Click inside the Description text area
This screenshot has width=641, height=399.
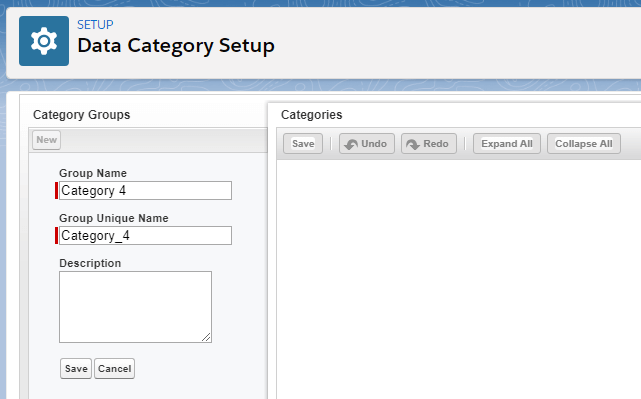click(135, 307)
